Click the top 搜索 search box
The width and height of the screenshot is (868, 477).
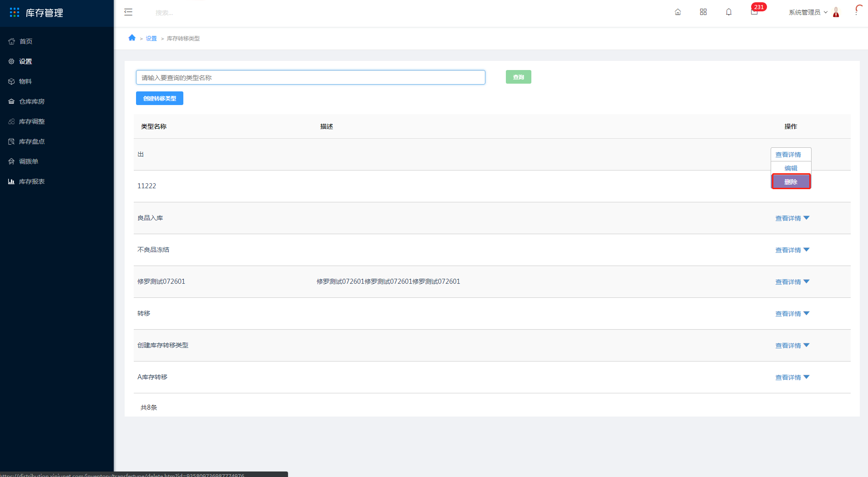tap(165, 13)
